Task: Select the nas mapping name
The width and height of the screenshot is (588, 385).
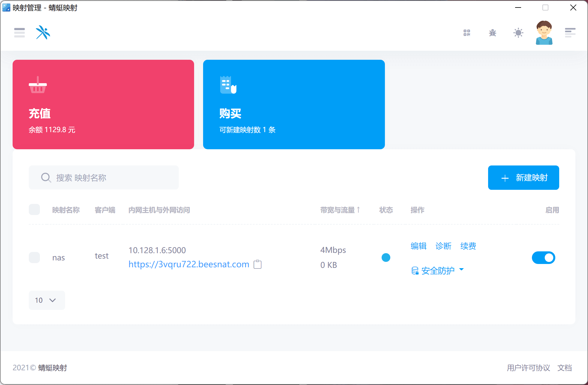Action: [58, 258]
